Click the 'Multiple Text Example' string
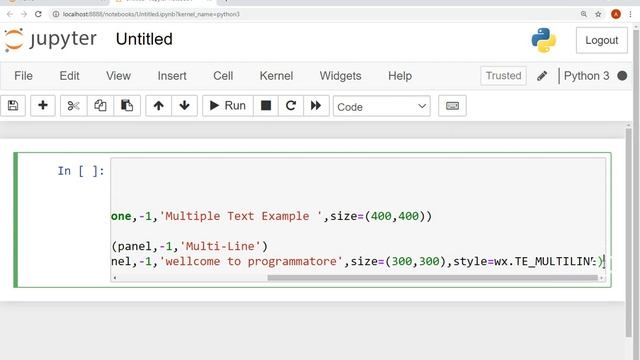Screen dimensions: 640x360 tap(241, 216)
